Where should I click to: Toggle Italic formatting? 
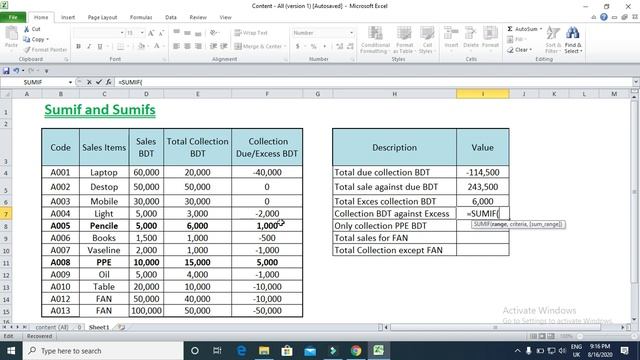tap(89, 47)
